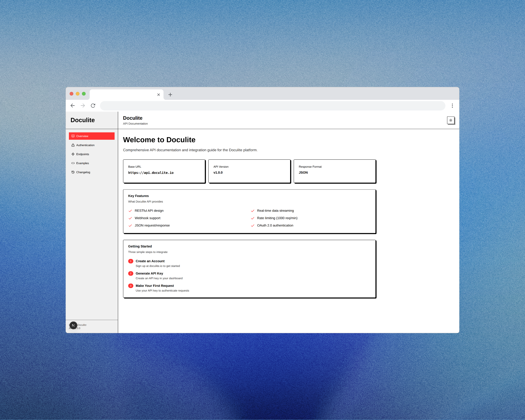525x420 pixels.
Task: Select the Overview book icon in sidebar
Action: [73, 136]
